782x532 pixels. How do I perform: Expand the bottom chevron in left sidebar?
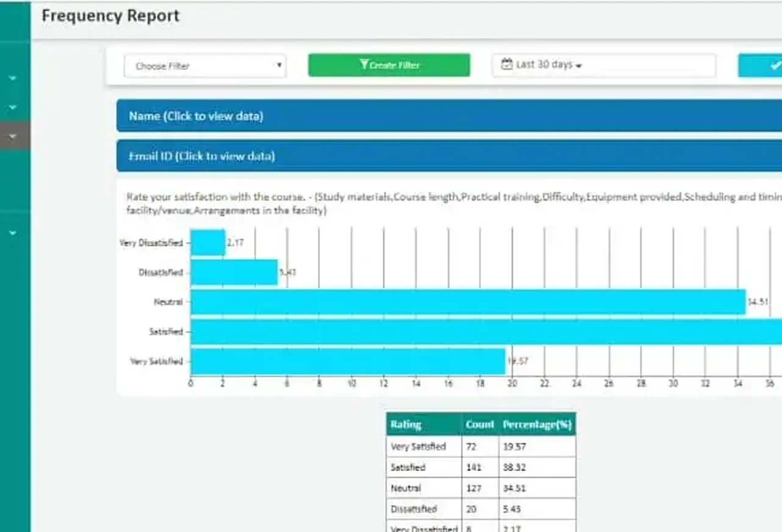(x=13, y=233)
